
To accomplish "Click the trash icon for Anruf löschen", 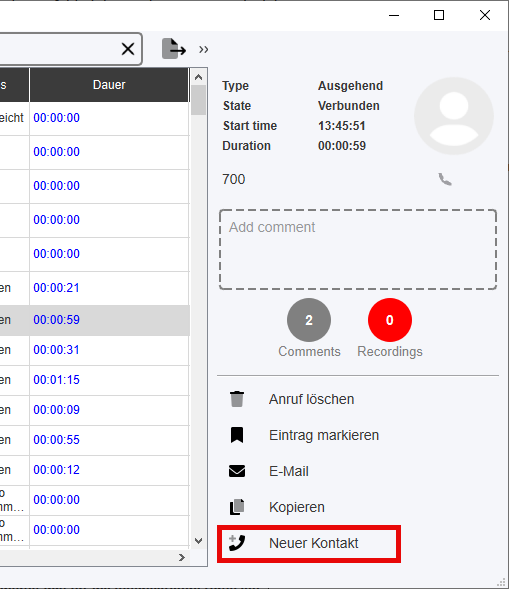I will tap(237, 399).
